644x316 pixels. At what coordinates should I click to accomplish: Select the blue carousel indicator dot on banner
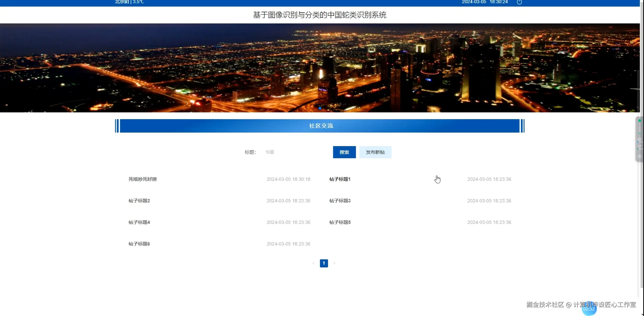(x=320, y=108)
